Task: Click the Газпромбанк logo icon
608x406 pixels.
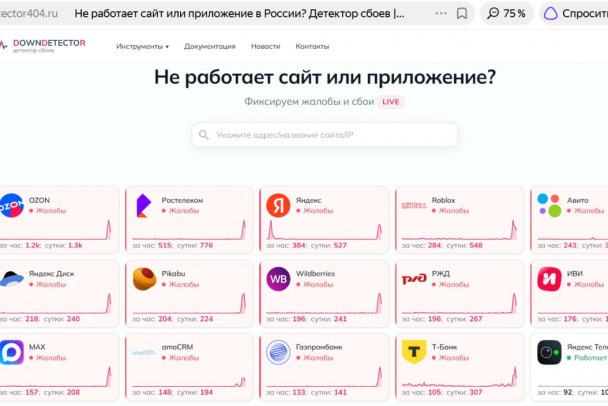Action: [x=278, y=352]
